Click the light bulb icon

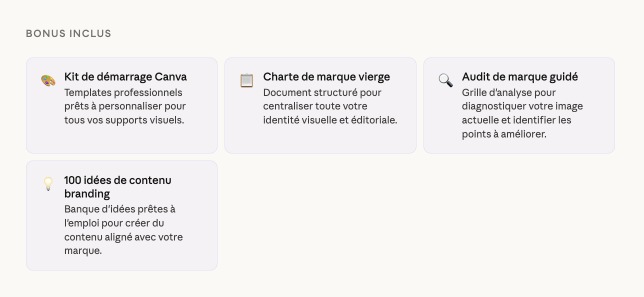[48, 183]
